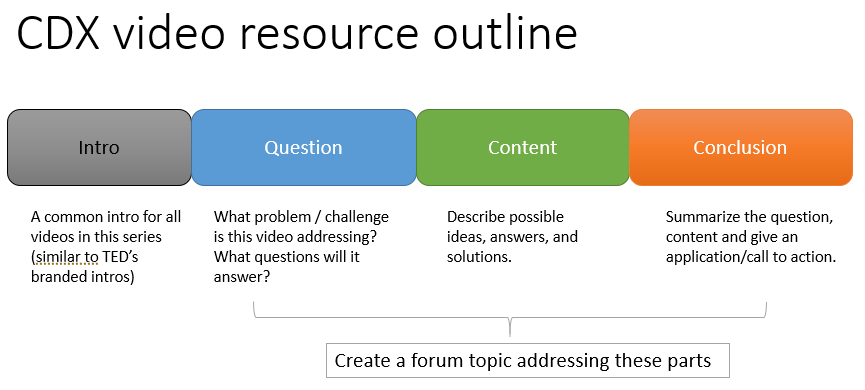Select the orange Conclusion box
The width and height of the screenshot is (865, 390).
(741, 147)
